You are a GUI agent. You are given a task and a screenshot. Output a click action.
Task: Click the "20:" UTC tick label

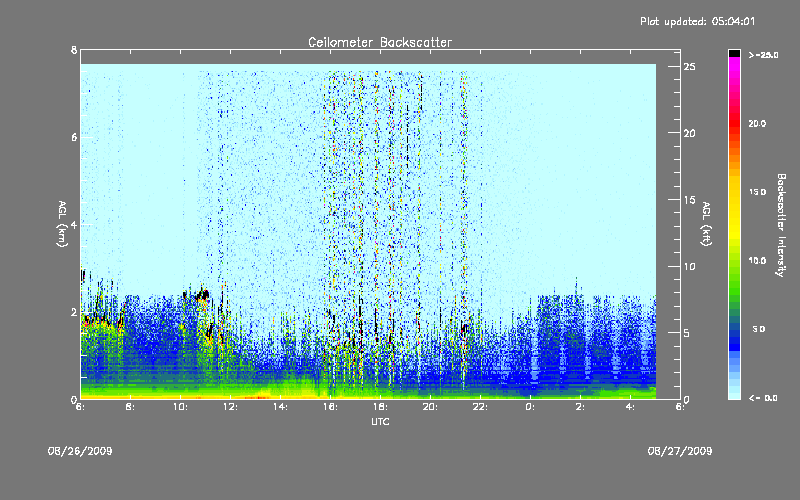pyautogui.click(x=430, y=407)
